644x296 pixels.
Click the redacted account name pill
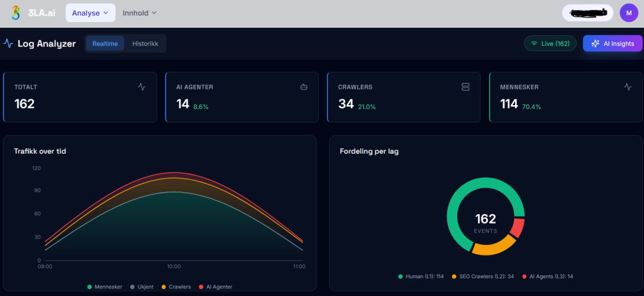coord(588,13)
